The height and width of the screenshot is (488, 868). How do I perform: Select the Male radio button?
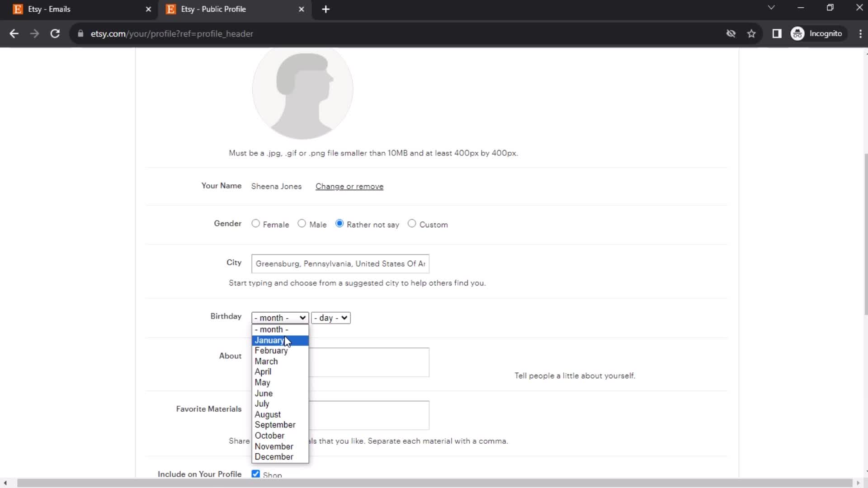point(302,224)
